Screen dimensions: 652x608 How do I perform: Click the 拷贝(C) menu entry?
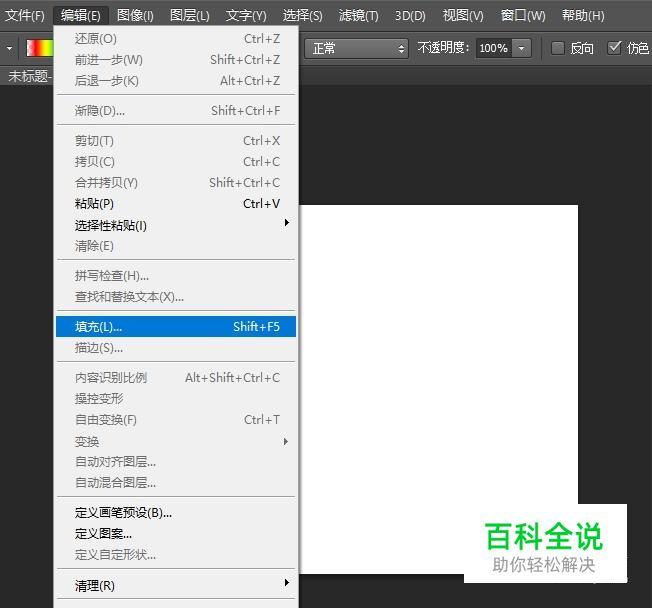point(176,162)
